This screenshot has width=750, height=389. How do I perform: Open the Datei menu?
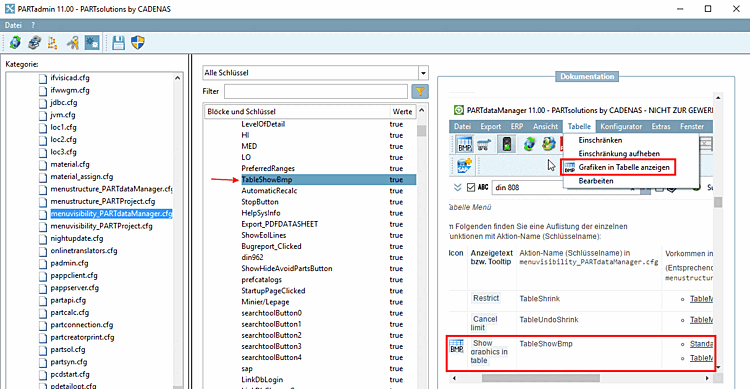13,25
